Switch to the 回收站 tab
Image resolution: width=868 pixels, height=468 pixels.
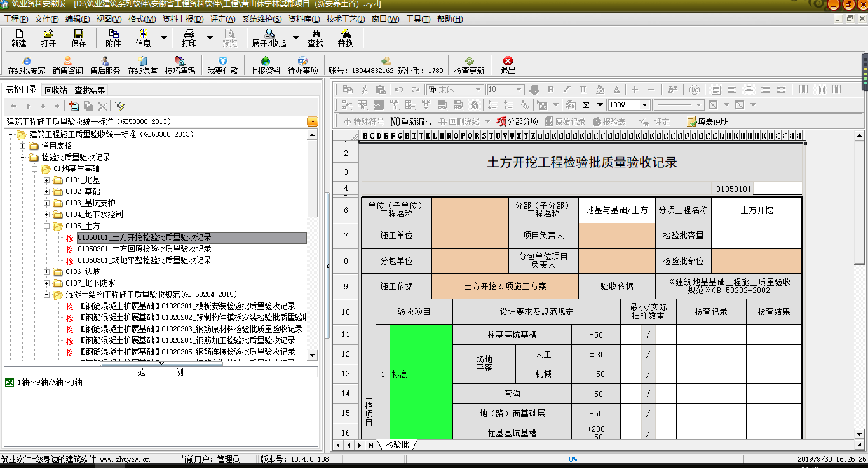pyautogui.click(x=55, y=90)
